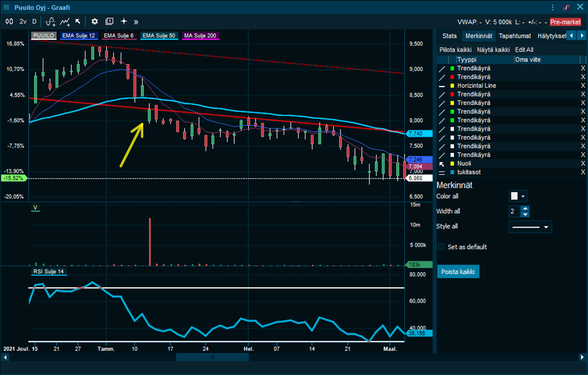The image size is (588, 375).
Task: Click the 7,740 price label on the axis
Action: (419, 134)
